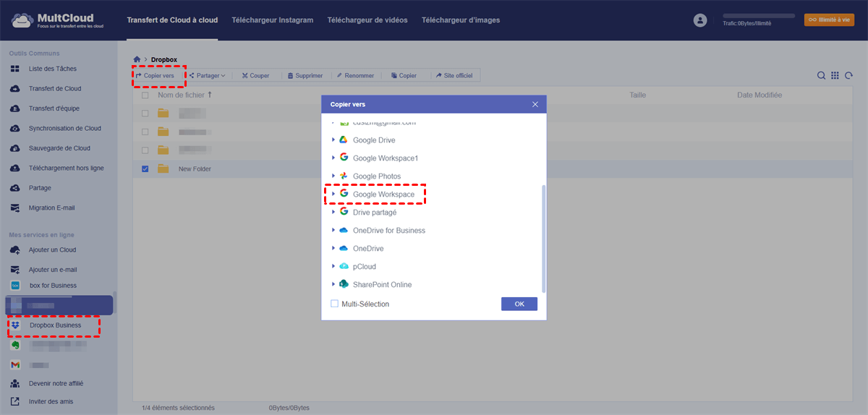Viewport: 868px width, 415px height.
Task: Go to Sauvegarde de Cloud in the sidebar
Action: (59, 148)
